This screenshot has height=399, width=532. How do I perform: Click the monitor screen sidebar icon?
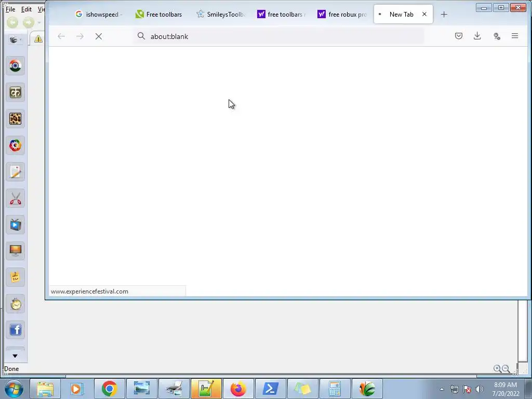tap(15, 251)
